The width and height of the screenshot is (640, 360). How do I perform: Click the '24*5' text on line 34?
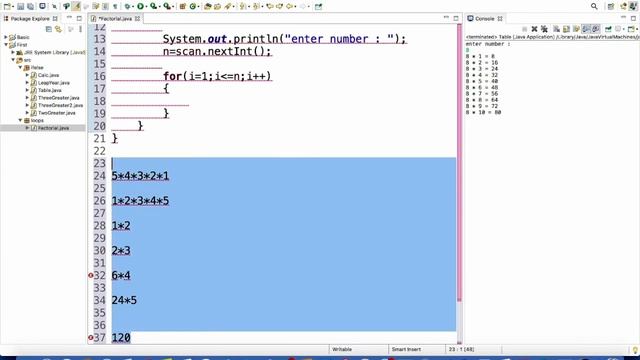coord(124,300)
